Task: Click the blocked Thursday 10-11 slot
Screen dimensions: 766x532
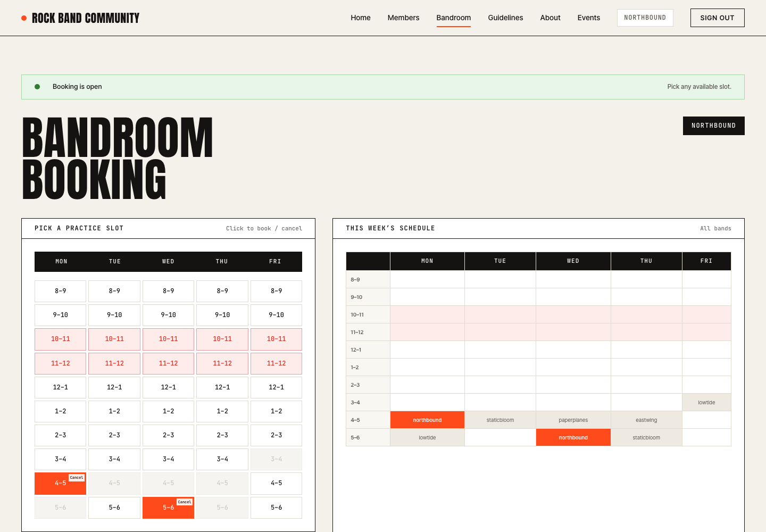Action: coord(222,339)
